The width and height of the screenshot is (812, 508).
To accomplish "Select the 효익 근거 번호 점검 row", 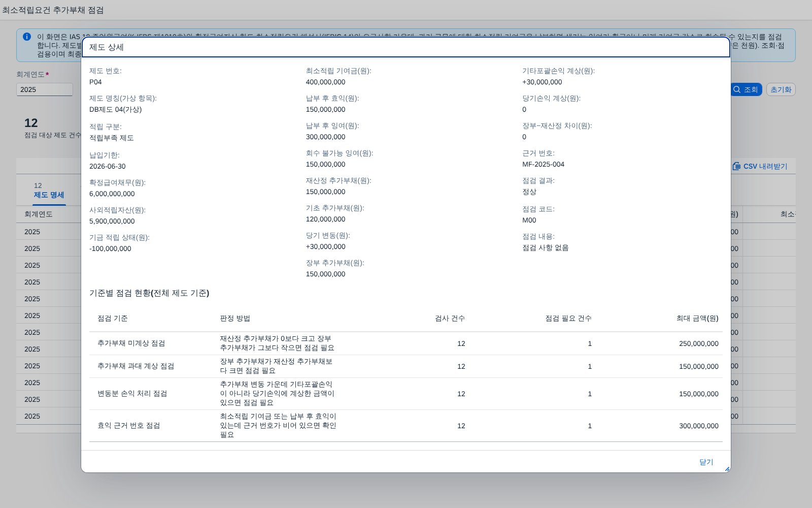I will (406, 426).
